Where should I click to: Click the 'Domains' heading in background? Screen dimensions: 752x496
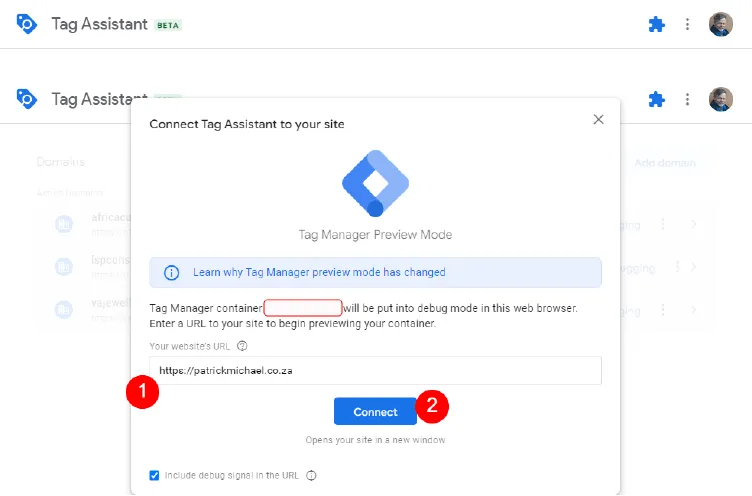(x=60, y=162)
